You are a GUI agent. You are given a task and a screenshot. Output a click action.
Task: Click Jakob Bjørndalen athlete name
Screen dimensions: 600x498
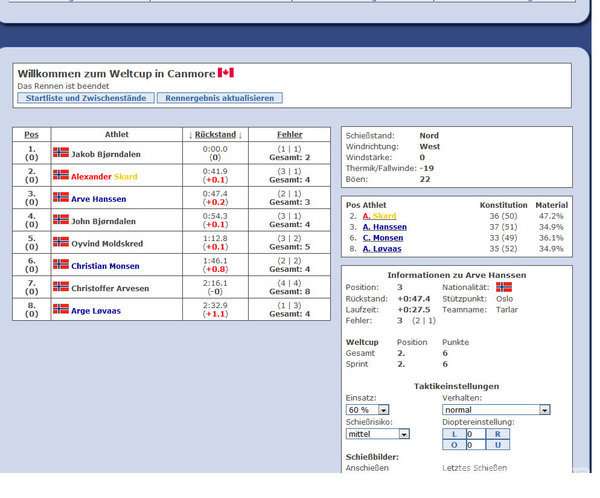(106, 154)
